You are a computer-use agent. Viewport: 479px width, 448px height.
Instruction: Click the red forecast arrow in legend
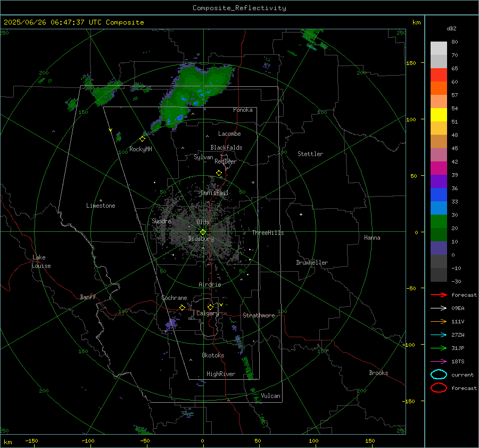[439, 295]
